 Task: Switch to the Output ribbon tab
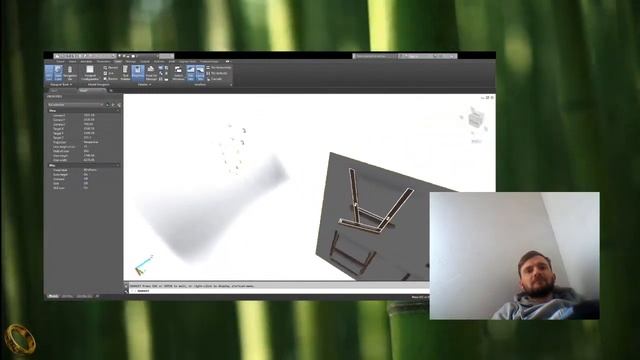pos(145,62)
